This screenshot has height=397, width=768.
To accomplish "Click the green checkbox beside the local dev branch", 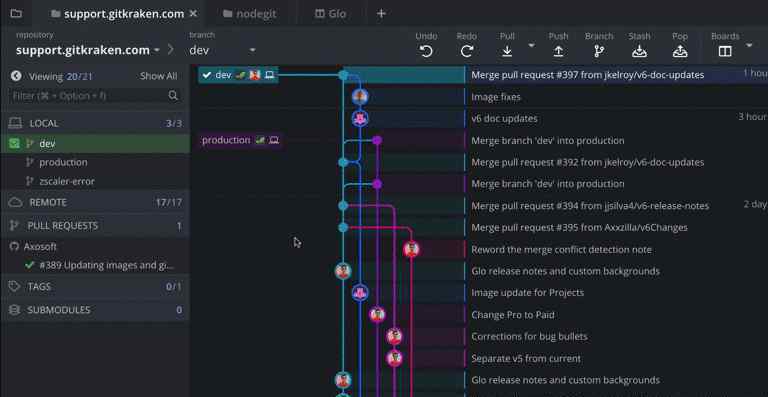I will click(x=14, y=143).
